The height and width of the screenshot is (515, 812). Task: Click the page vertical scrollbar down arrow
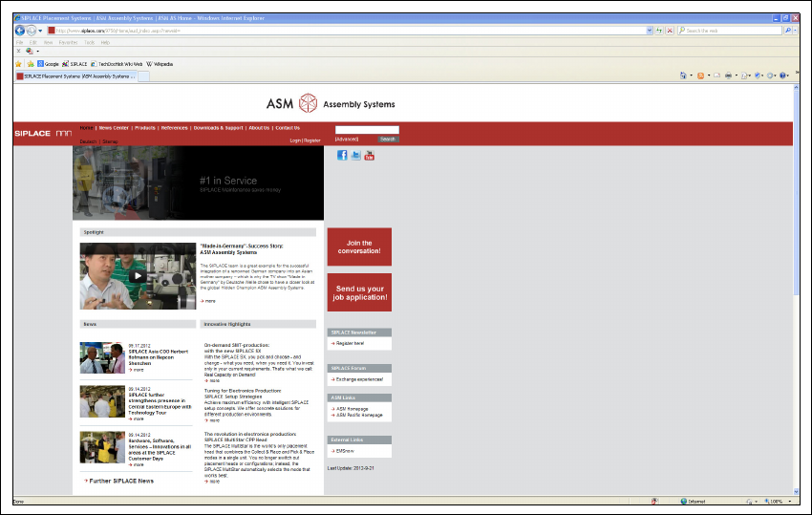coord(796,492)
